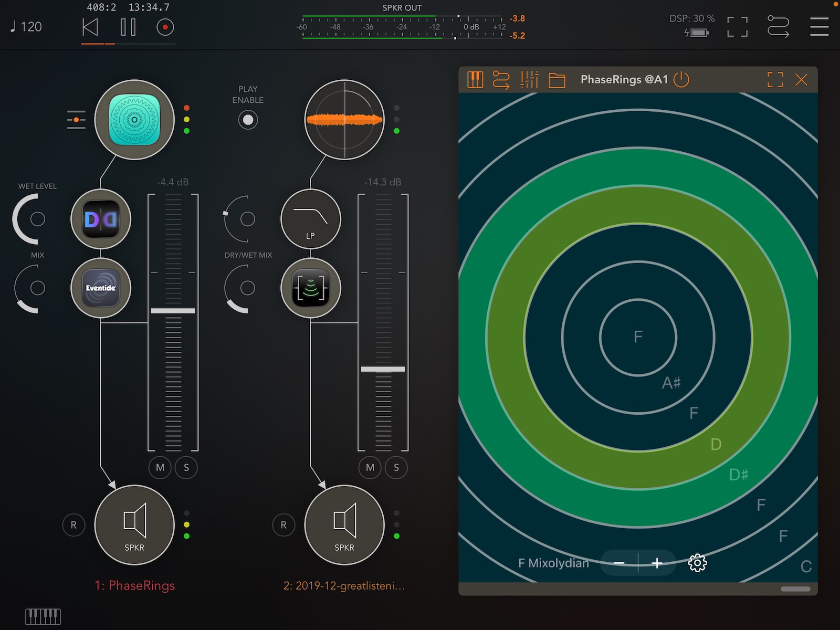Open parameter sliders icon in PhaseRings window
The height and width of the screenshot is (630, 840).
[529, 80]
